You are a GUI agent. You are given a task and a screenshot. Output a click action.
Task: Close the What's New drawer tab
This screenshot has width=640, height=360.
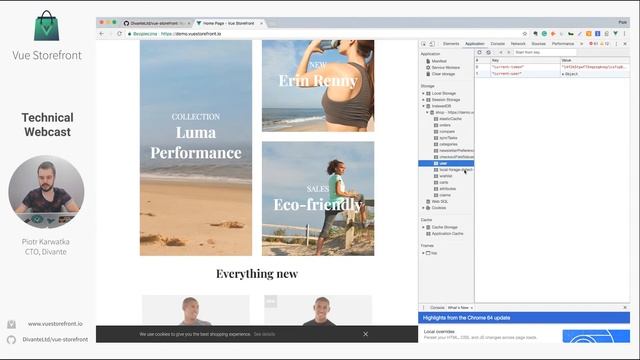472,308
